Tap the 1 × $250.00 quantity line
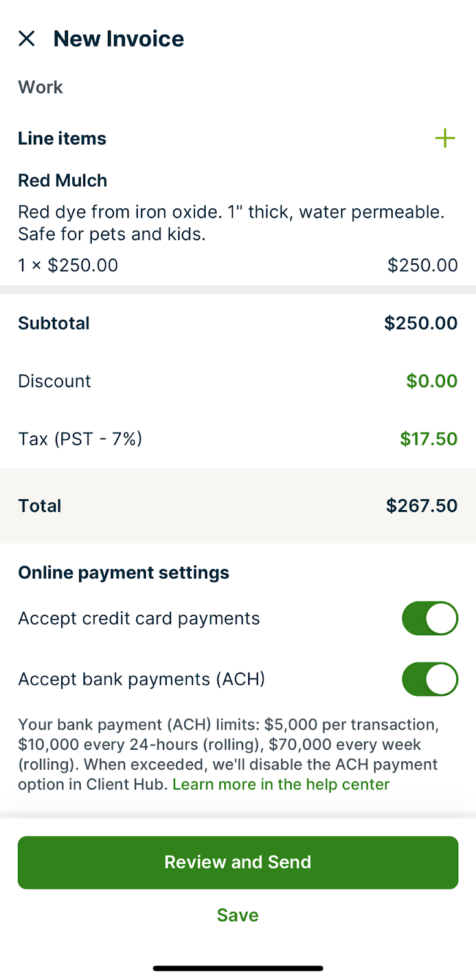Viewport: 476px width, 980px height. point(68,265)
